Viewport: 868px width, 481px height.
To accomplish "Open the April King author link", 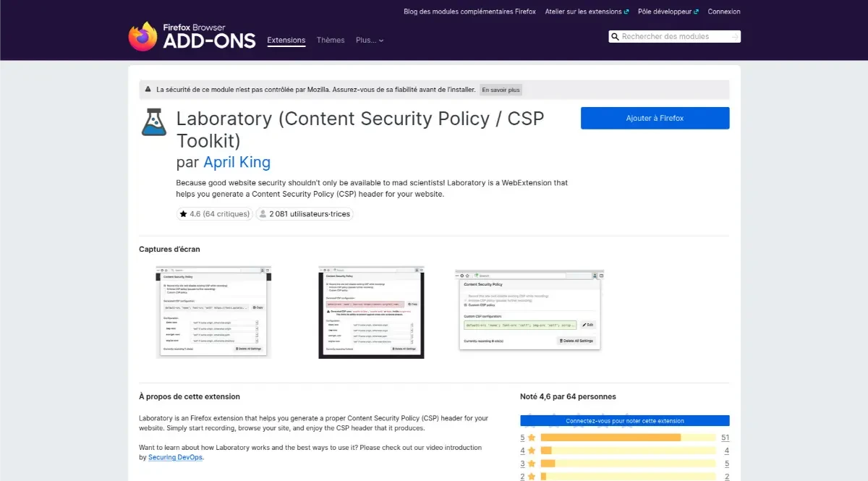I will pos(237,162).
